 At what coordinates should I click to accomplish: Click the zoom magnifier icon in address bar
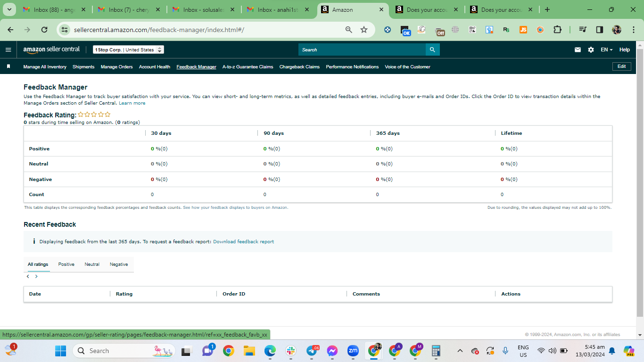pos(349,30)
